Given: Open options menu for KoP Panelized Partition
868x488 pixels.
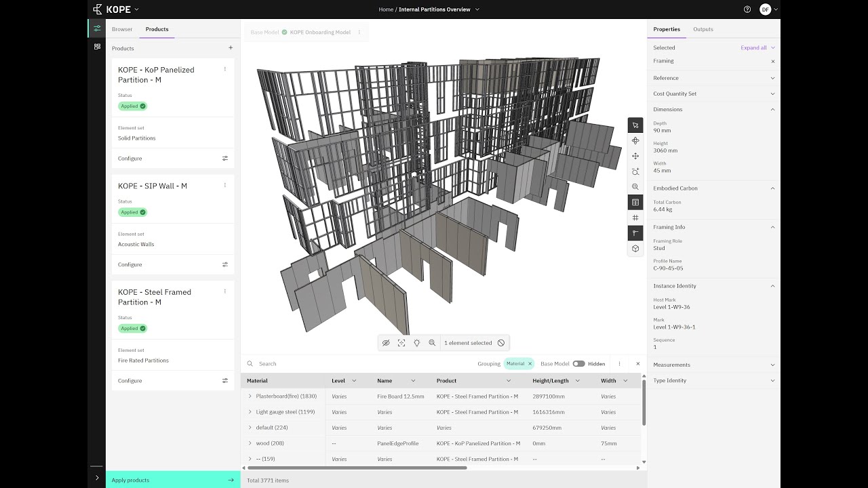Looking at the screenshot, I should pos(225,69).
